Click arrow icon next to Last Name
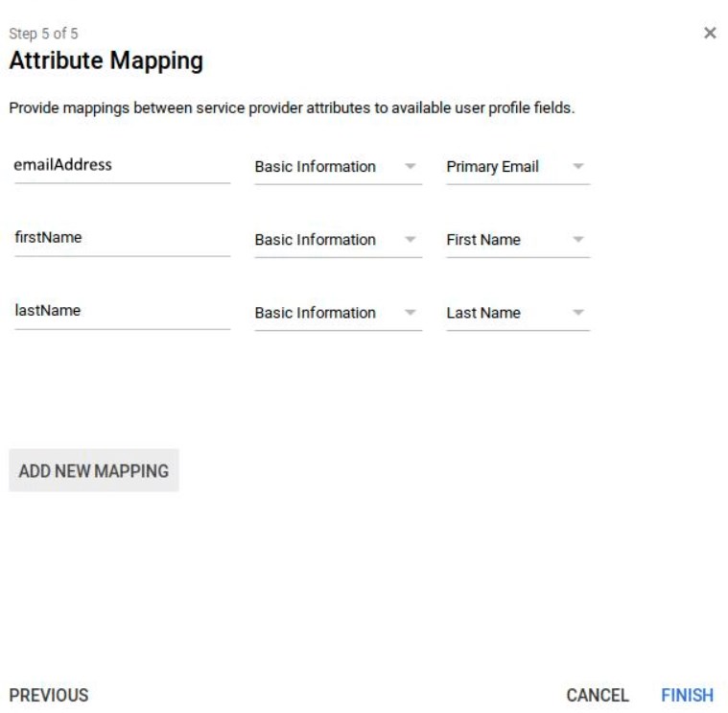728x713 pixels. 577,312
